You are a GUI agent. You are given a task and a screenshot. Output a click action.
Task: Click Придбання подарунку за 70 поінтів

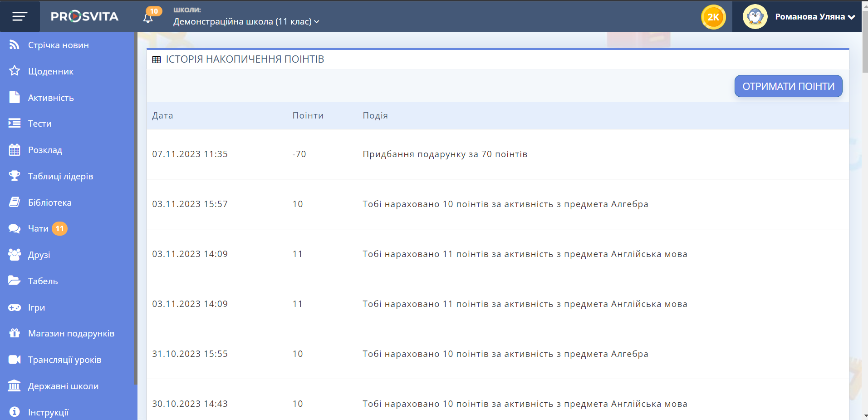point(445,154)
